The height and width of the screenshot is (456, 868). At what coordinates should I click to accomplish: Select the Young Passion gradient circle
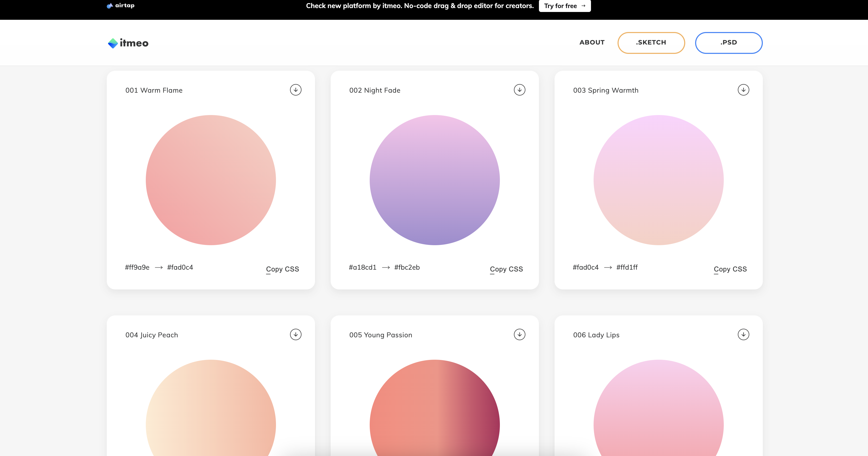(x=434, y=408)
